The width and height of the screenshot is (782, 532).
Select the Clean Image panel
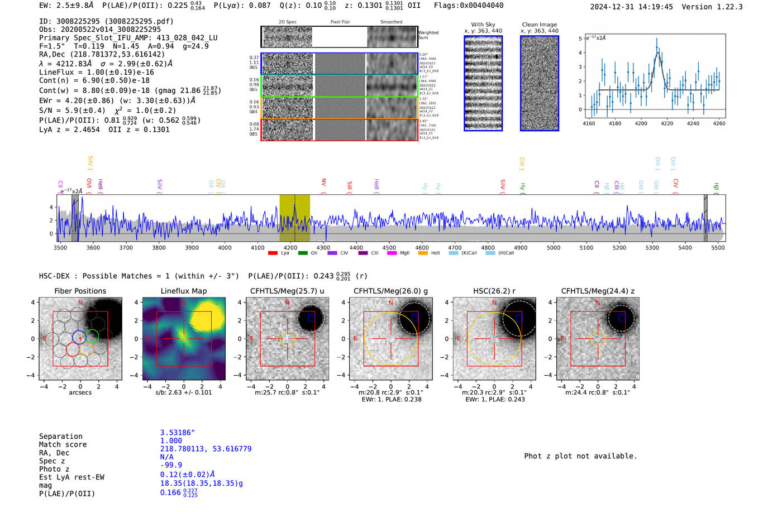coord(540,83)
